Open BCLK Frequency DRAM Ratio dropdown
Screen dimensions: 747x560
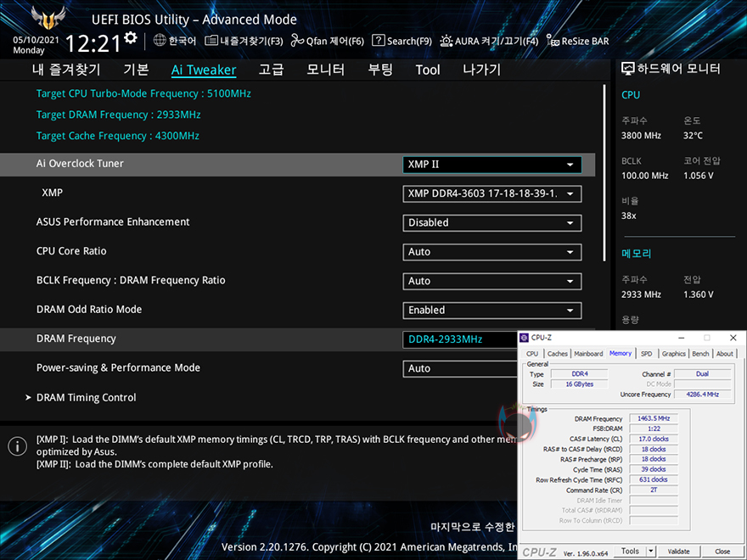pyautogui.click(x=492, y=281)
